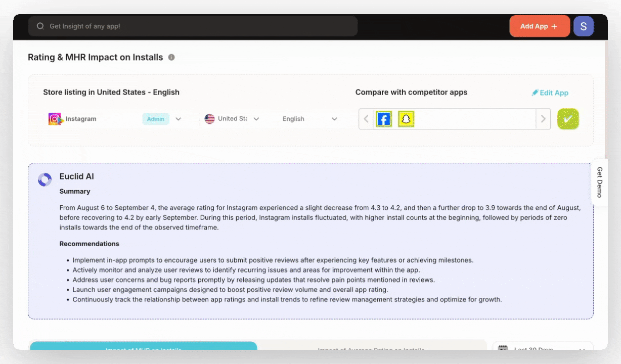
Task: Click the Instagram app icon
Action: pyautogui.click(x=55, y=119)
